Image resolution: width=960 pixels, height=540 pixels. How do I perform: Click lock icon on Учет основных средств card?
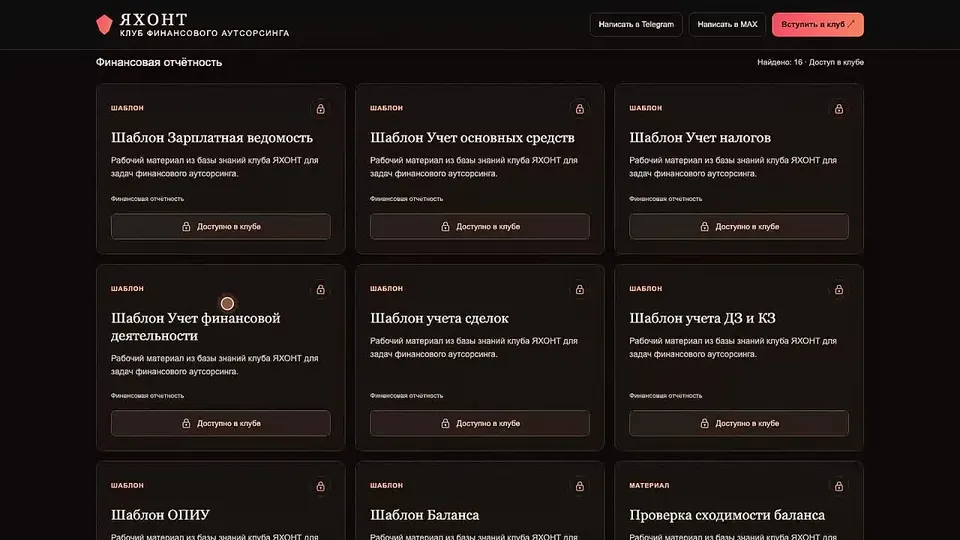click(x=579, y=109)
